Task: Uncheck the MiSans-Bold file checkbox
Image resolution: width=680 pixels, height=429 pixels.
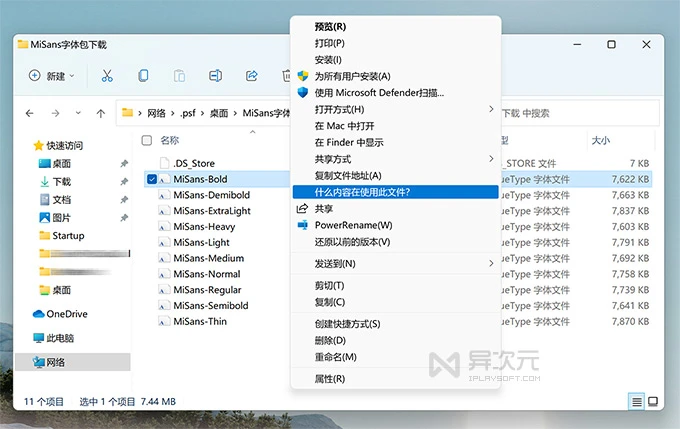Action: (x=152, y=179)
